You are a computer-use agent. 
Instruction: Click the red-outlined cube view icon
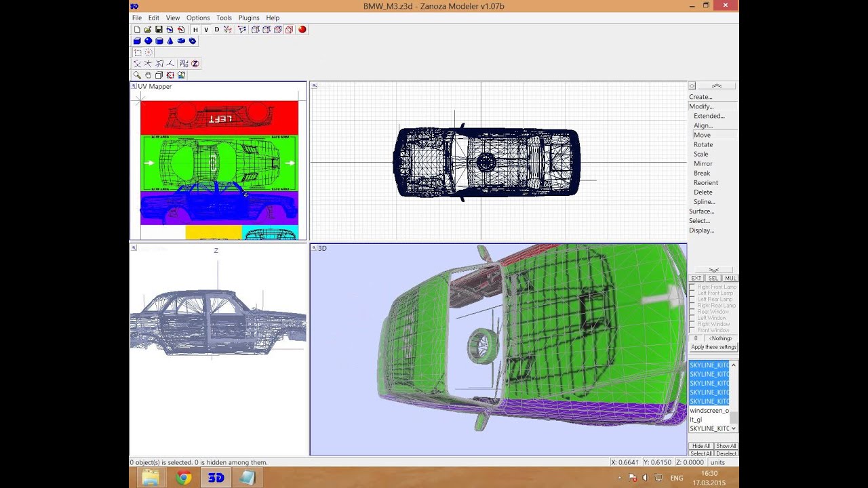tap(289, 30)
